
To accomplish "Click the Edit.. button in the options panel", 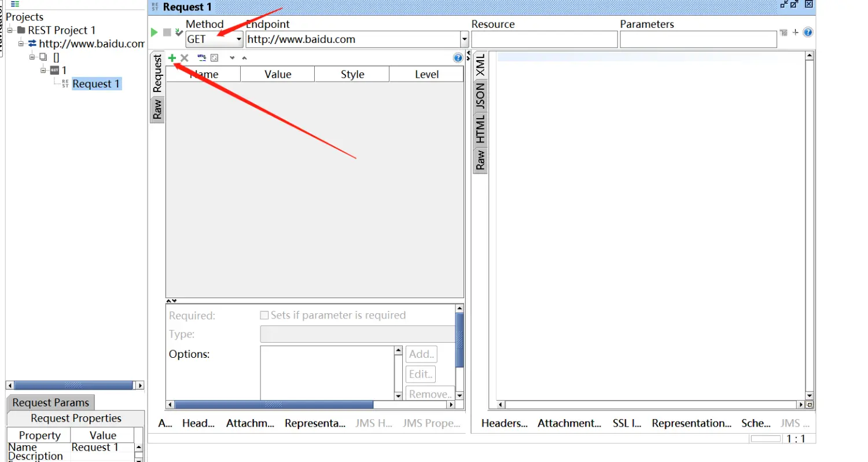I will coord(420,374).
